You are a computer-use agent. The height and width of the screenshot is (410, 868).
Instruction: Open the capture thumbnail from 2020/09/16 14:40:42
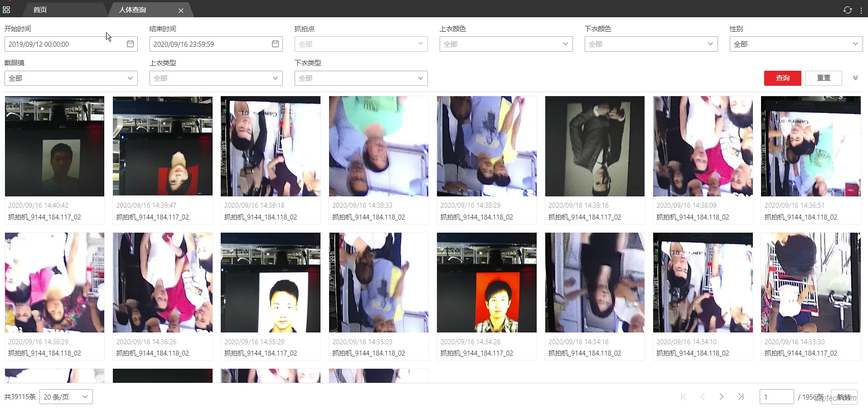click(54, 146)
